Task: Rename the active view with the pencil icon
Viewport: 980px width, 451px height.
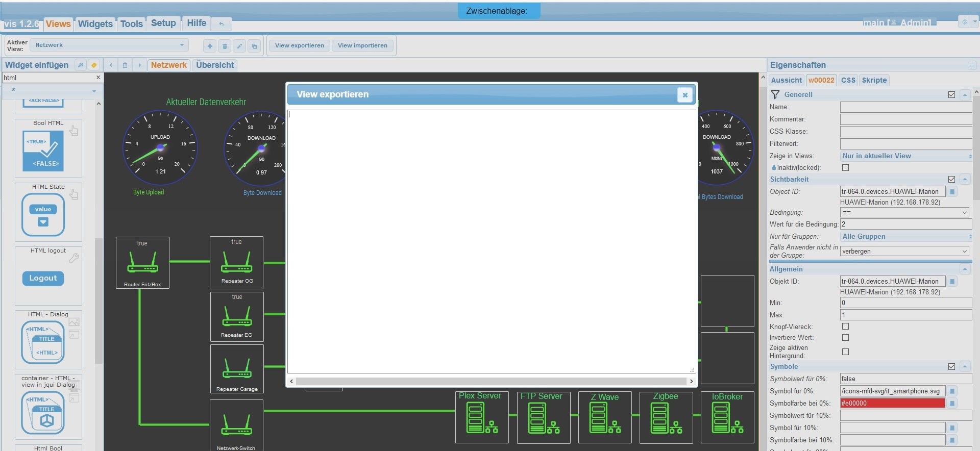Action: click(x=239, y=46)
